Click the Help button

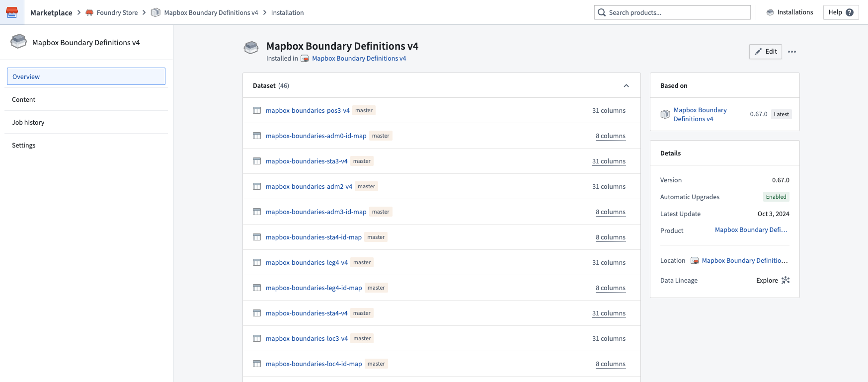[x=841, y=12]
